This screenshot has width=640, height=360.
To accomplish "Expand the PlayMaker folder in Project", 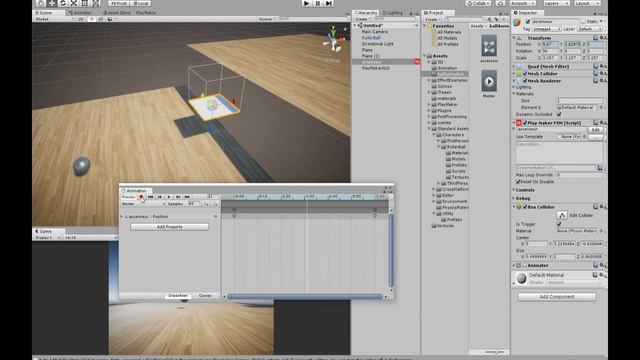I will tap(429, 104).
